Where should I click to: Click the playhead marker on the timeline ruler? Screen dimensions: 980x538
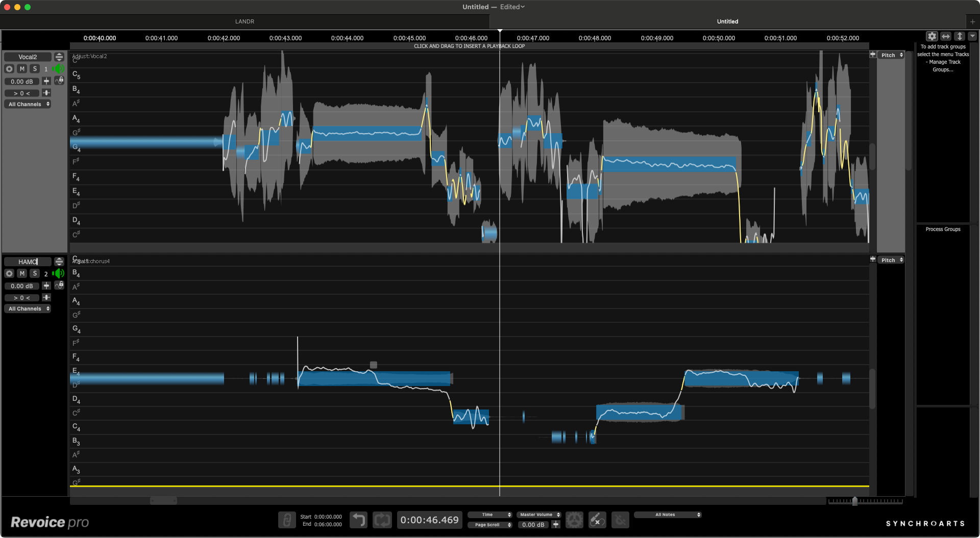pos(500,32)
